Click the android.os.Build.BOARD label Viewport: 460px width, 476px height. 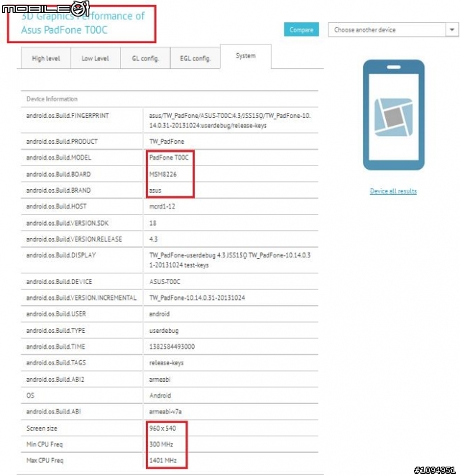point(58,174)
